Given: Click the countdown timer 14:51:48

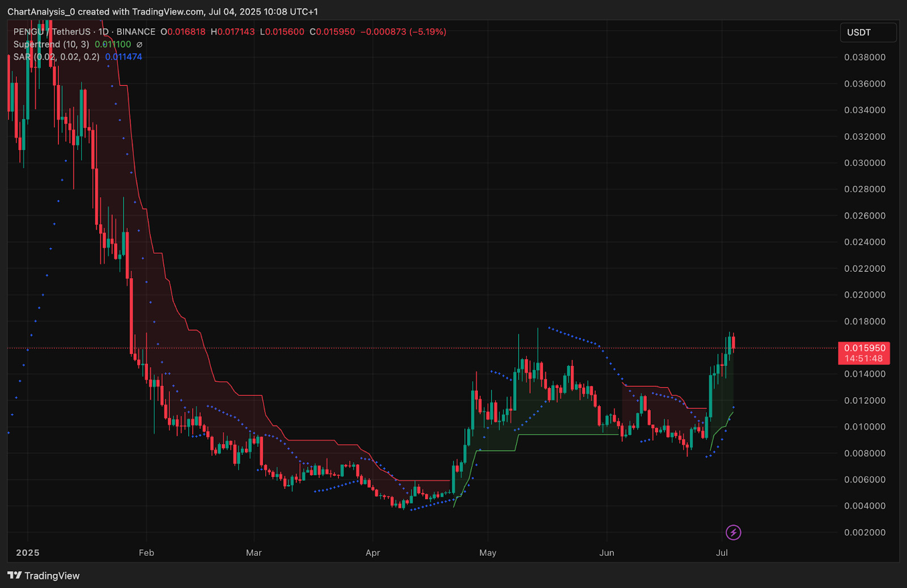Looking at the screenshot, I should click(x=864, y=359).
